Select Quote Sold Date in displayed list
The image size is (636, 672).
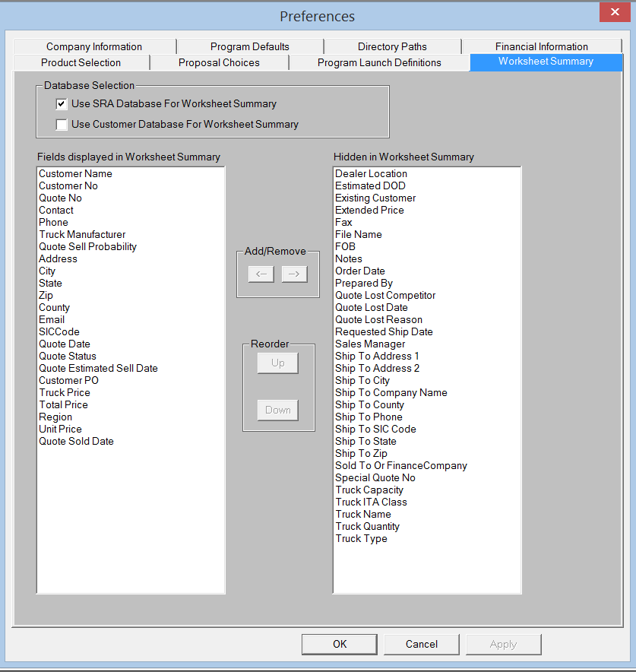76,442
